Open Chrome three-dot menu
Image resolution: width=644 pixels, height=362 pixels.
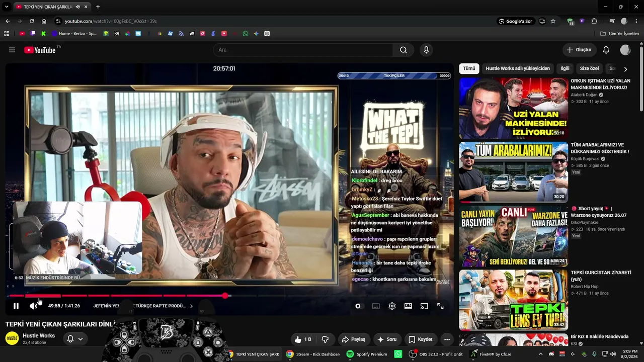click(x=636, y=21)
